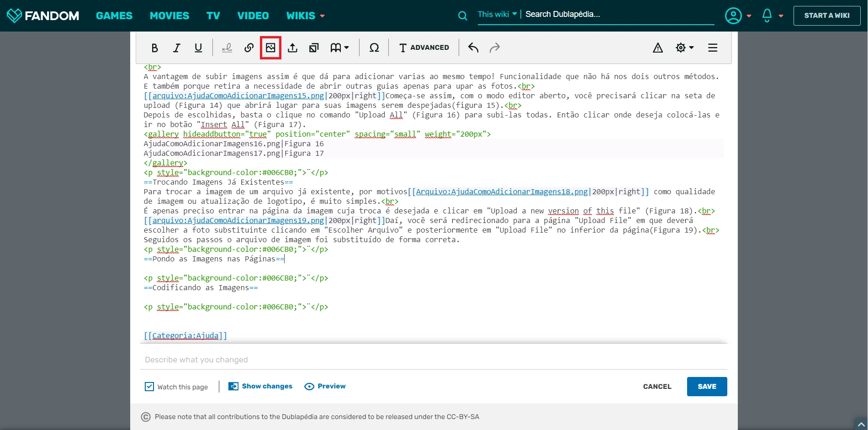The height and width of the screenshot is (430, 868).
Task: Click the Arquivo:AjudaComoAdicionarImagens18.png link
Action: pyautogui.click(x=502, y=191)
